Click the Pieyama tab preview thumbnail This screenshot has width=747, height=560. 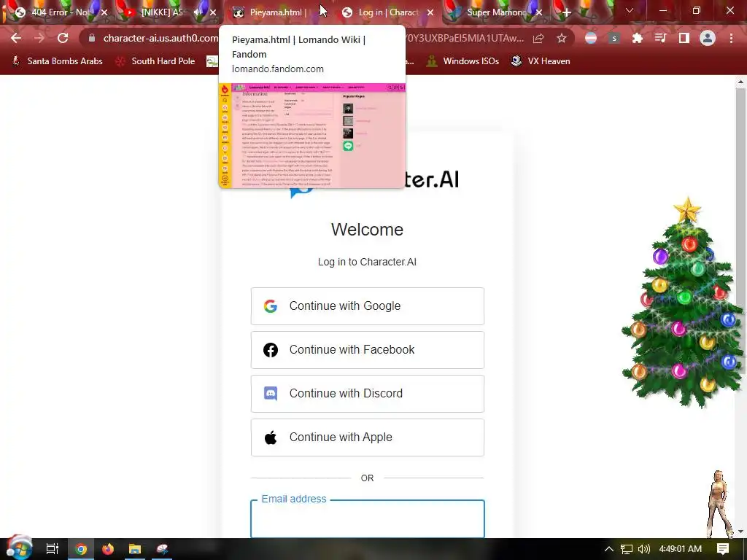coord(312,136)
